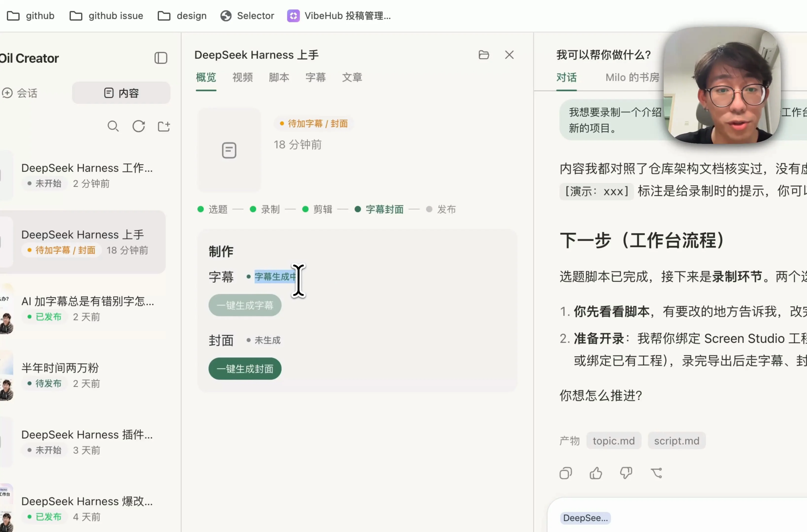Open Milo 的书房 tab
This screenshot has height=532, width=807.
(x=632, y=77)
